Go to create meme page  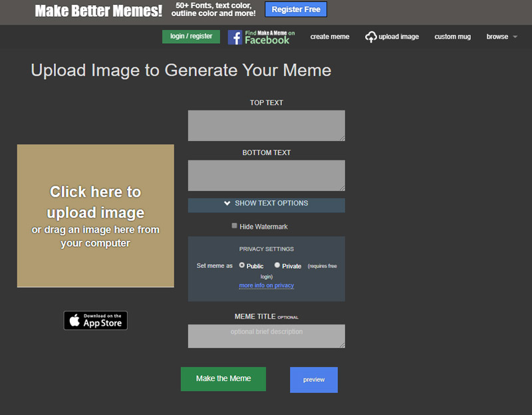330,37
